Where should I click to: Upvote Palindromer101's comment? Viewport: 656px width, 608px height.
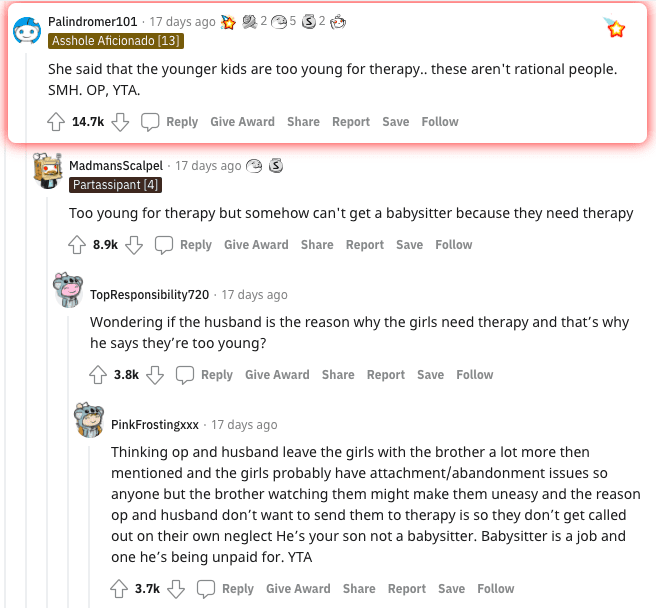click(x=56, y=122)
